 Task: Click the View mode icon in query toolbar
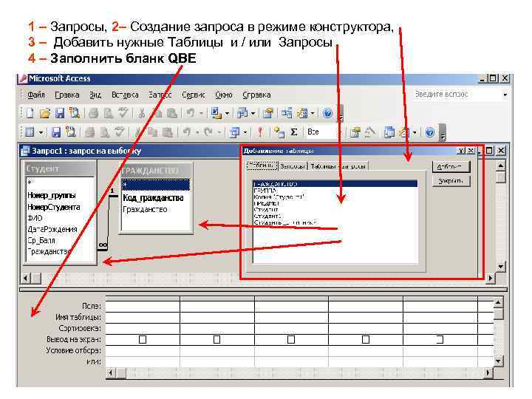click(x=30, y=132)
